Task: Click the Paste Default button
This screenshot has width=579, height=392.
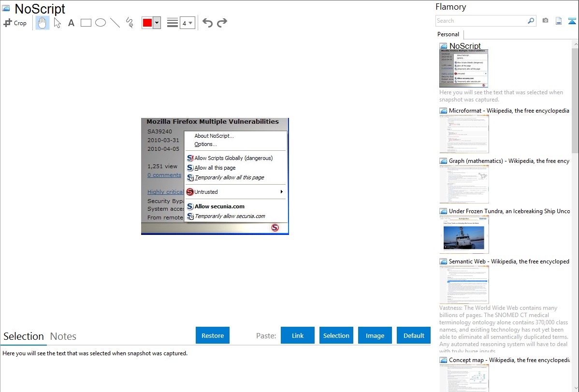Action: (x=414, y=335)
